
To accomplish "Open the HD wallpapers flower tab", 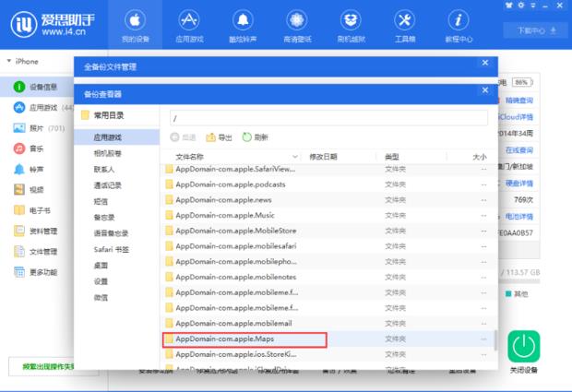I will tap(297, 26).
